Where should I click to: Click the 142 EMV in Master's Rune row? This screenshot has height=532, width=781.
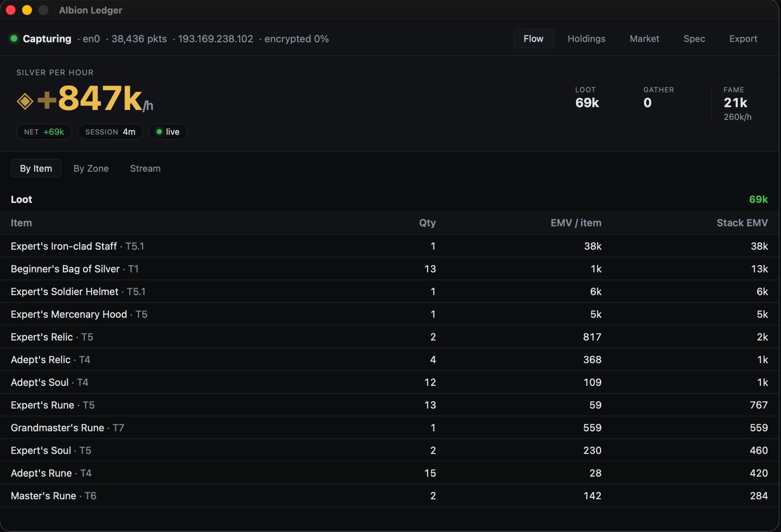click(x=592, y=496)
